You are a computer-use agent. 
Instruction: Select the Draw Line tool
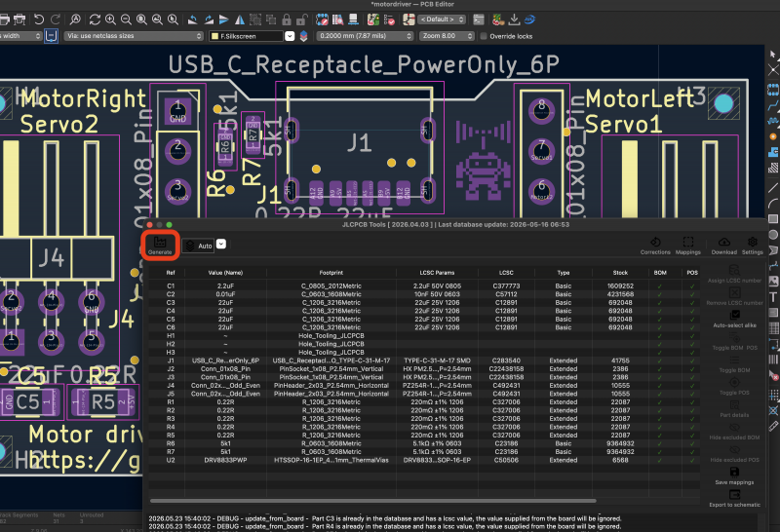tap(773, 188)
